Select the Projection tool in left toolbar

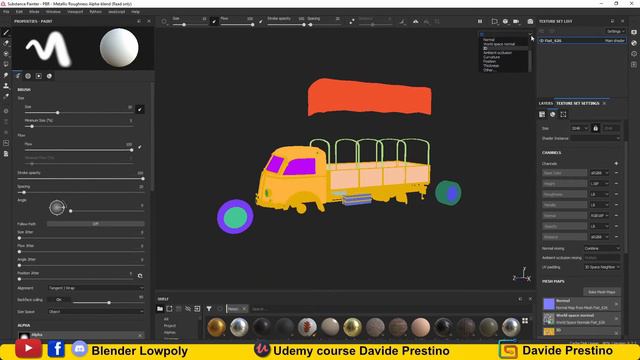click(x=6, y=53)
